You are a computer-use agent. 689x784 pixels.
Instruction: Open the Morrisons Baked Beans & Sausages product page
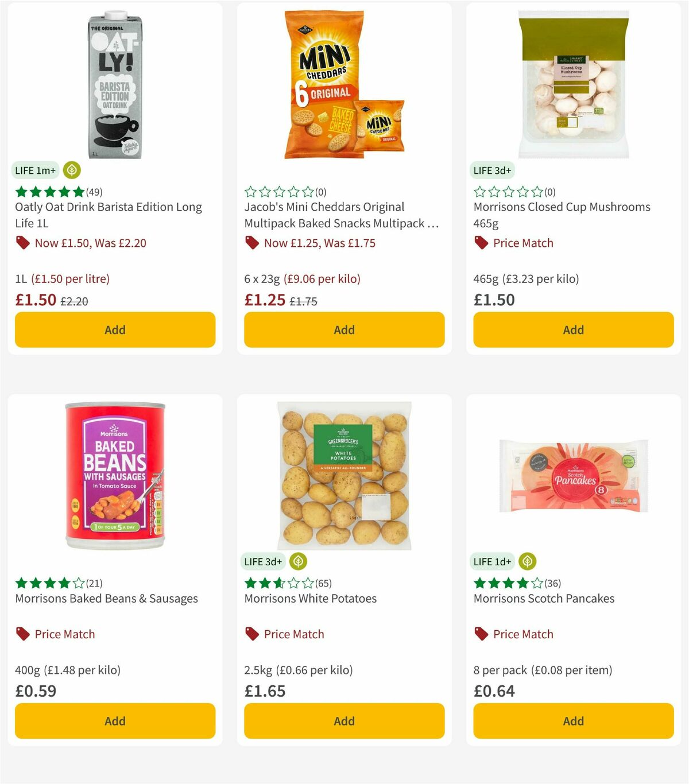106,599
